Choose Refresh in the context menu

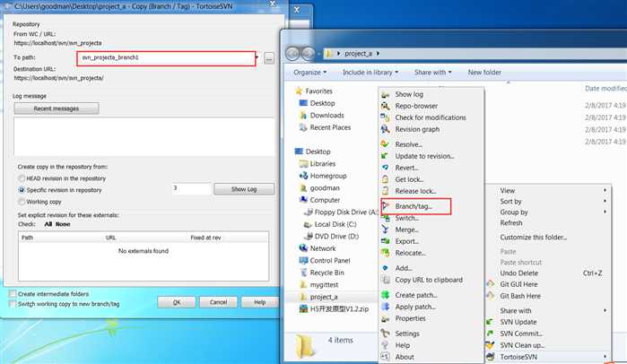pos(511,223)
